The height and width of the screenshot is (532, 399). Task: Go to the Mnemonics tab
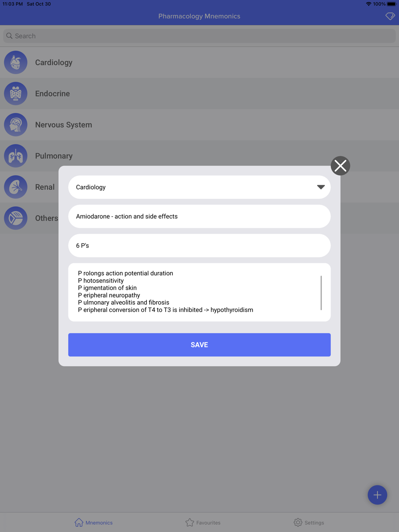[94, 522]
